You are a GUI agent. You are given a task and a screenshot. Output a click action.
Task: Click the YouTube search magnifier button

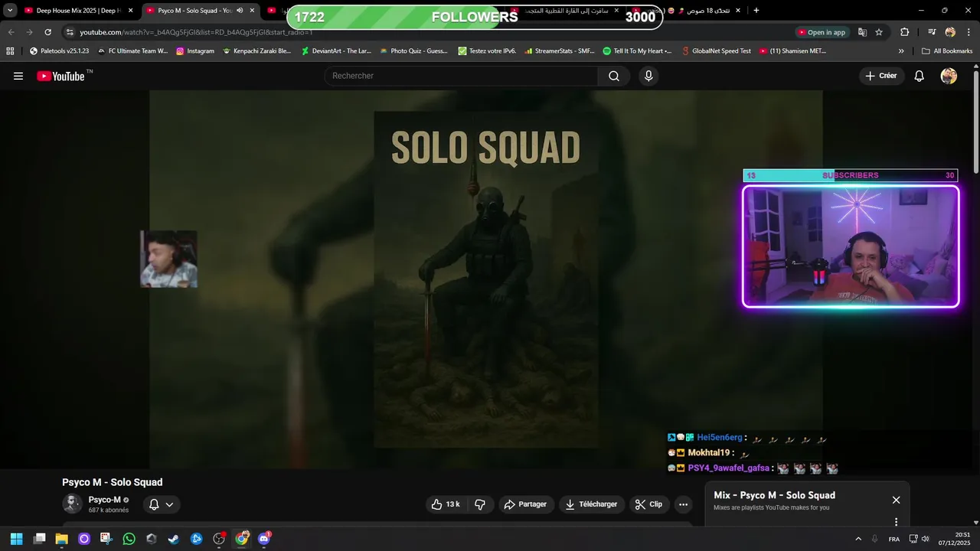coord(614,76)
